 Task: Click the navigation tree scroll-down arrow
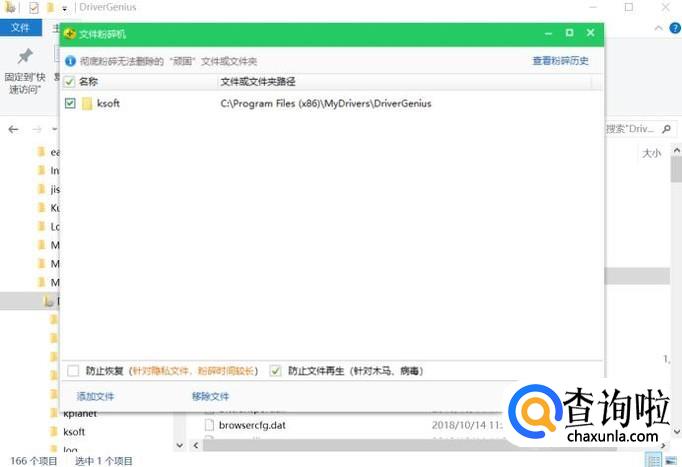[180, 445]
